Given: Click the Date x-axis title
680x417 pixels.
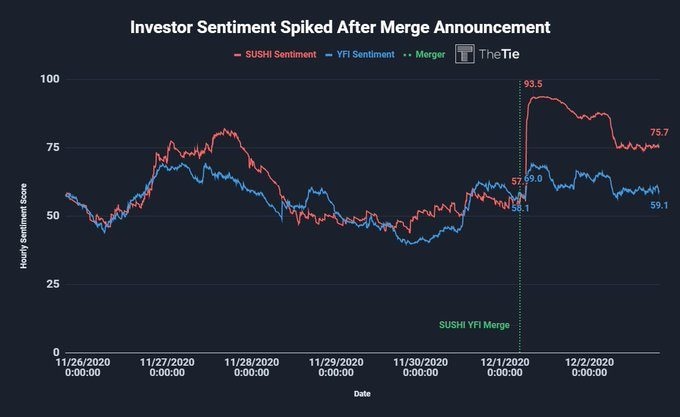Looking at the screenshot, I should [362, 394].
